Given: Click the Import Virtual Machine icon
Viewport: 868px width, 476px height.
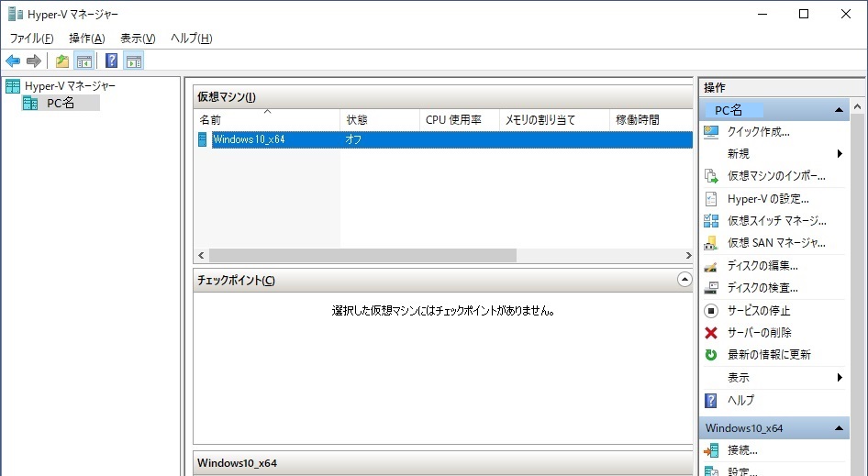Looking at the screenshot, I should pos(711,176).
